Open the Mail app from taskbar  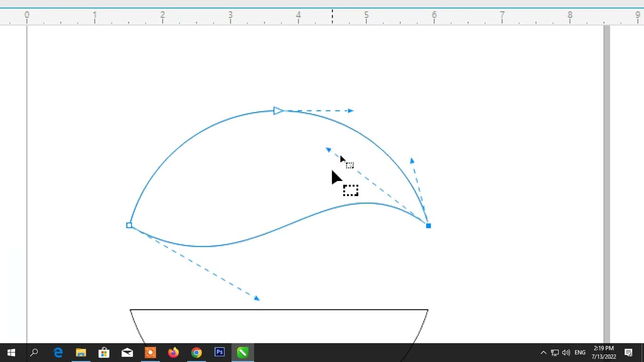click(127, 352)
